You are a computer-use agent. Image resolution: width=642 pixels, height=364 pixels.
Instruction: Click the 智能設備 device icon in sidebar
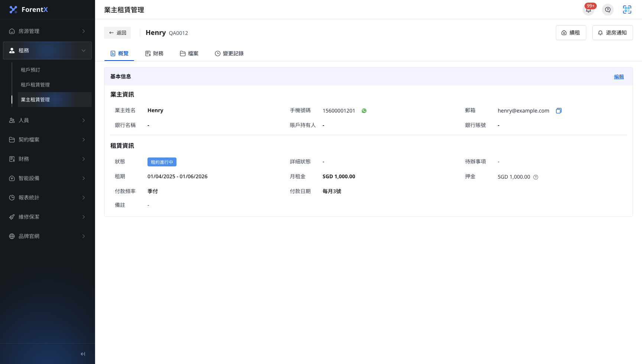pyautogui.click(x=12, y=178)
